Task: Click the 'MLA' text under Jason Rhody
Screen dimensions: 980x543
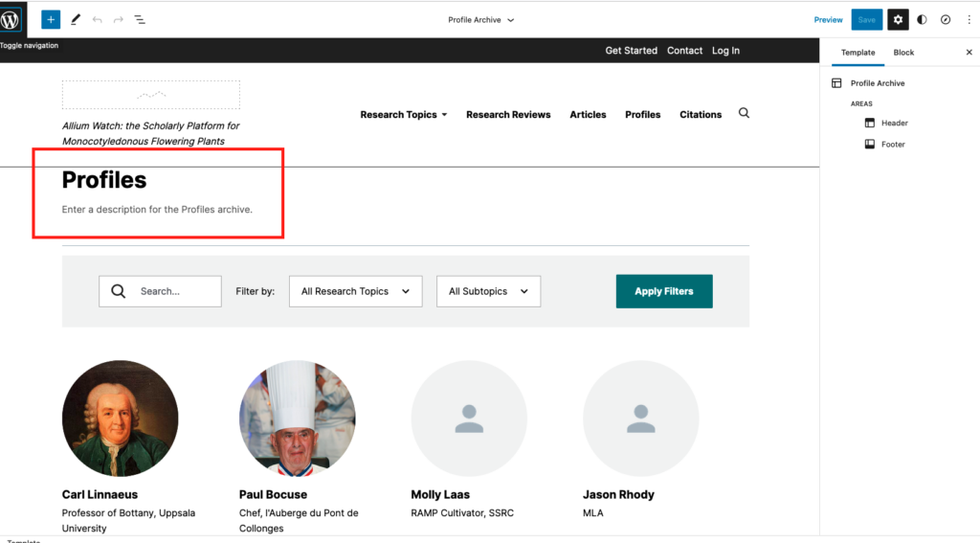Action: [x=593, y=513]
